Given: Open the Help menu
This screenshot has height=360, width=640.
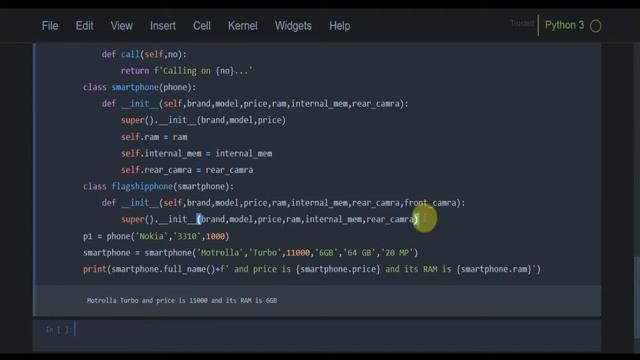Looking at the screenshot, I should 340,26.
